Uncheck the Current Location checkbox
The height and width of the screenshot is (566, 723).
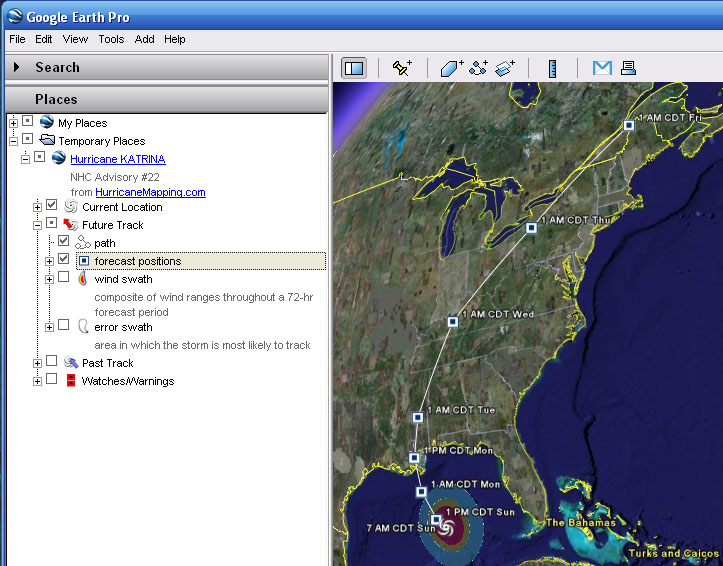[x=52, y=205]
